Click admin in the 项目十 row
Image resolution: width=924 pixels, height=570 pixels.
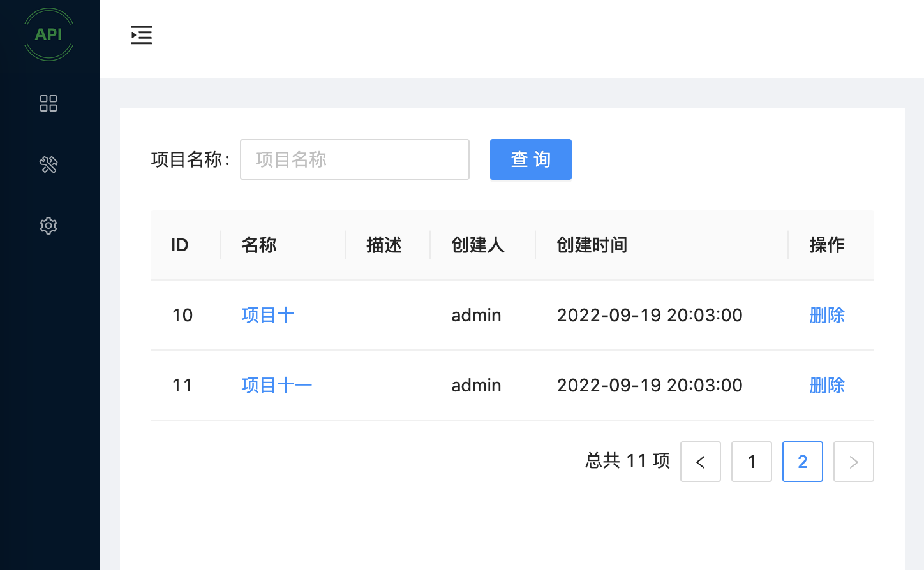476,315
